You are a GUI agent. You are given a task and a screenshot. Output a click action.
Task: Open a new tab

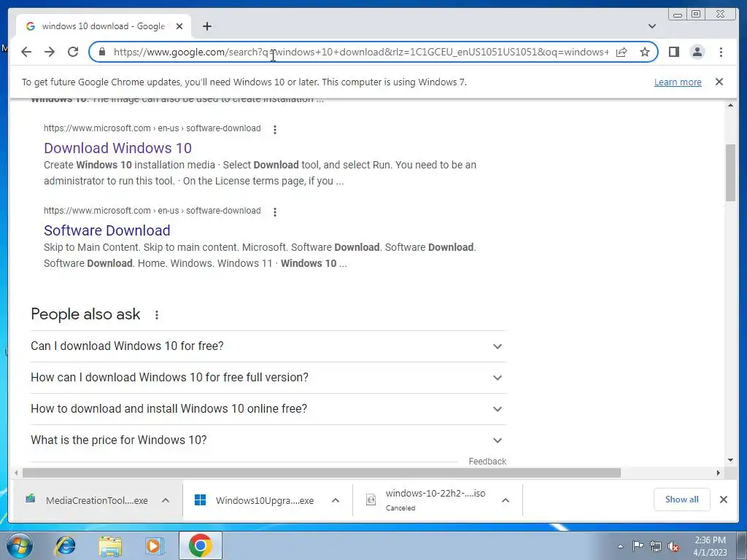(206, 26)
